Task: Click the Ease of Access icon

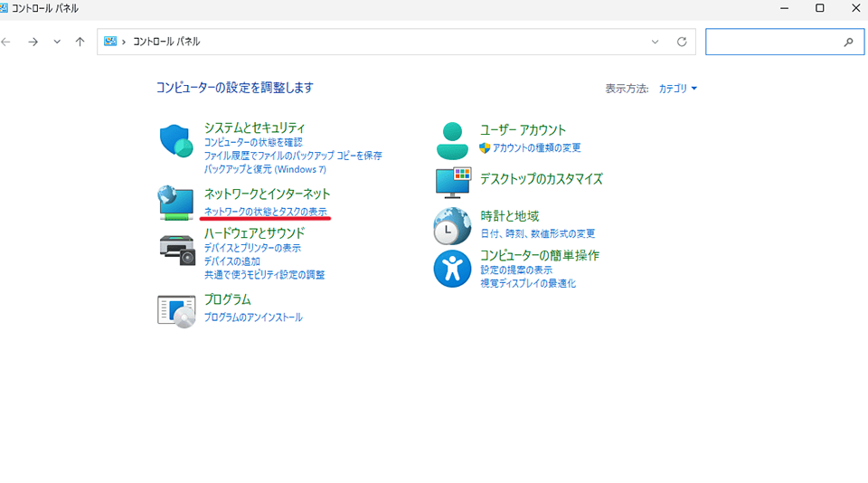Action: click(x=452, y=269)
